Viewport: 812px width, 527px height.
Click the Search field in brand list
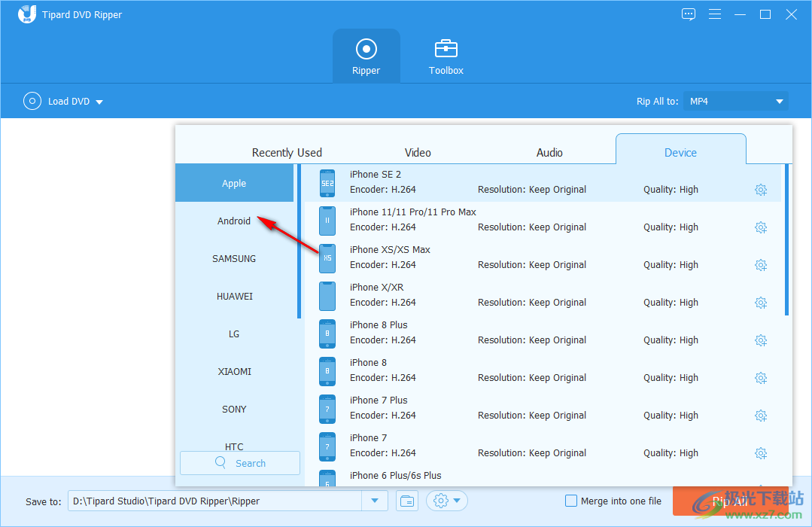pos(241,463)
